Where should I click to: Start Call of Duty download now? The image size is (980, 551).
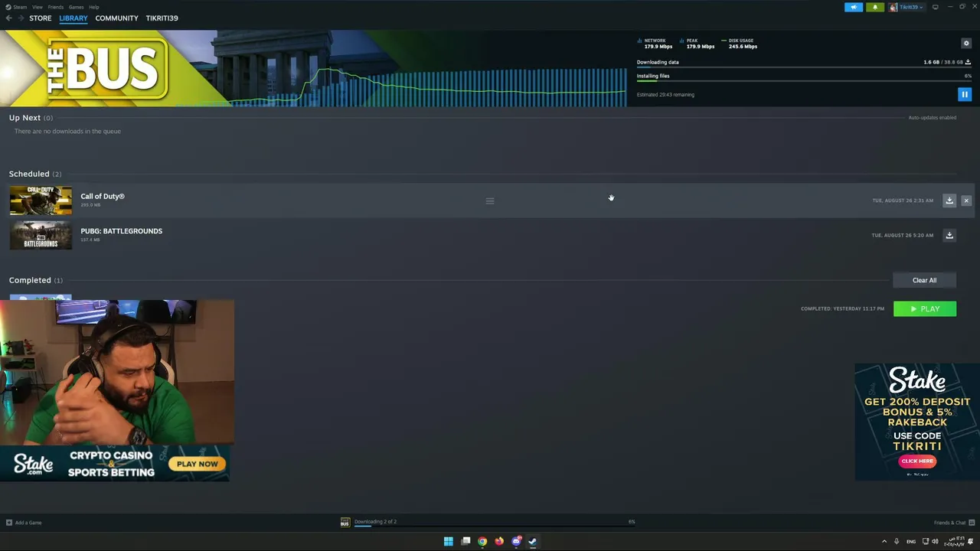point(949,201)
